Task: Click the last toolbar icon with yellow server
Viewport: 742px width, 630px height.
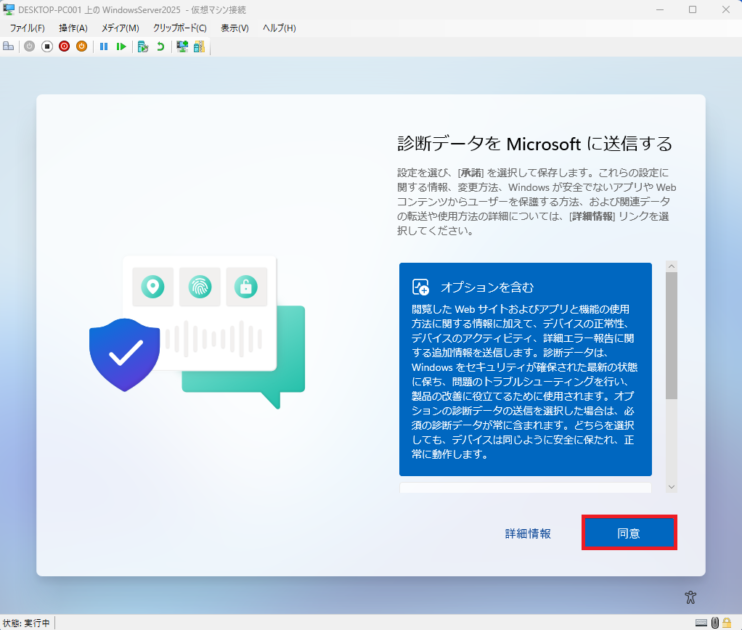Action: 199,46
